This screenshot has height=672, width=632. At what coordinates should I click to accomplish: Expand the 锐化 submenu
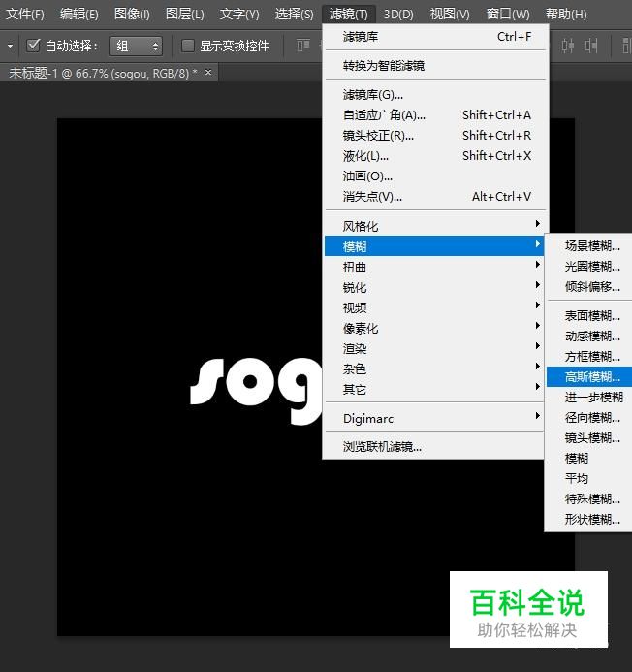tap(434, 287)
